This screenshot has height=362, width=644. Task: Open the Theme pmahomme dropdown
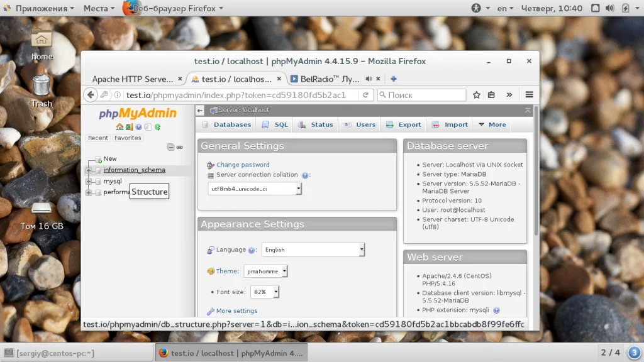coord(265,271)
